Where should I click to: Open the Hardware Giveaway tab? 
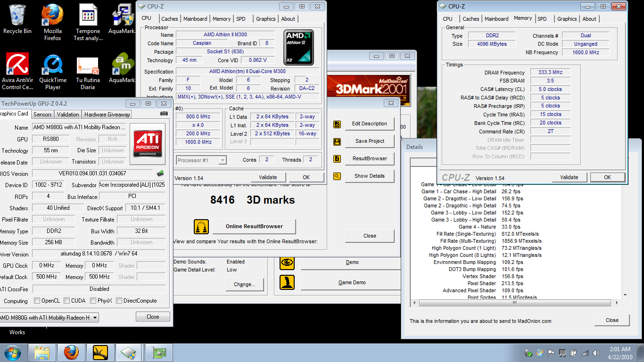pyautogui.click(x=107, y=114)
